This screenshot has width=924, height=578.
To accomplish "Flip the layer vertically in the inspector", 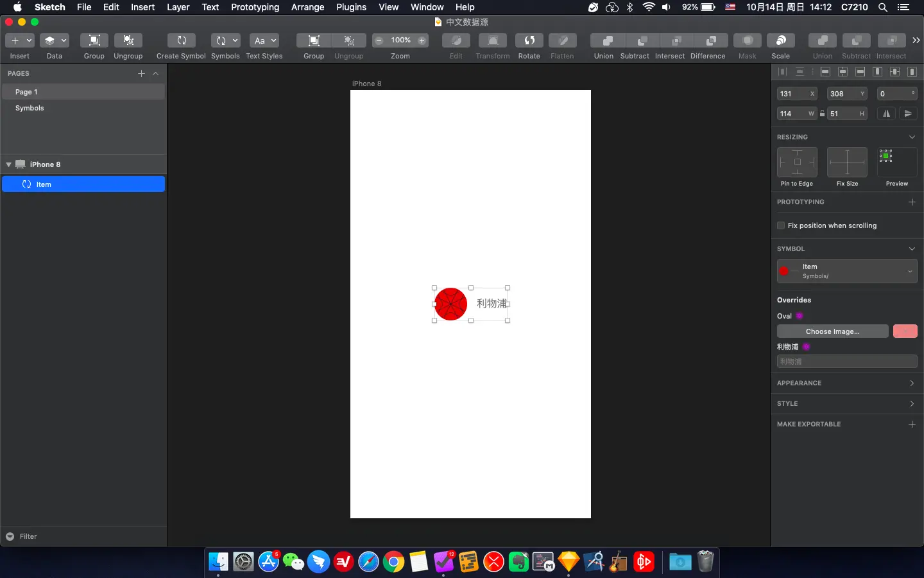I will 908,114.
